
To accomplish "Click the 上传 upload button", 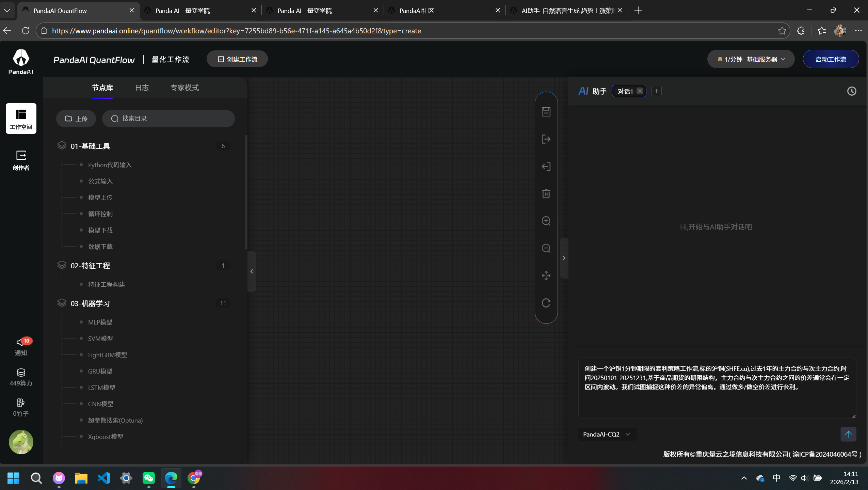I will point(76,118).
